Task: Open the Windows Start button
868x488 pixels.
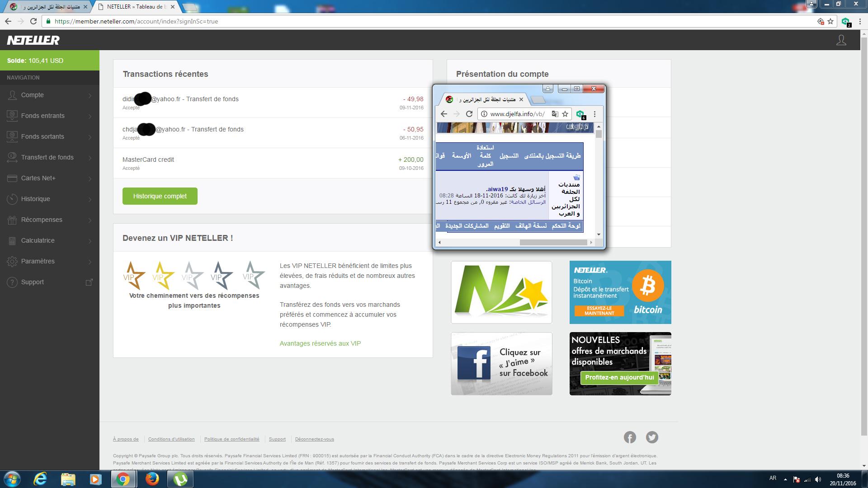Action: coord(12,479)
